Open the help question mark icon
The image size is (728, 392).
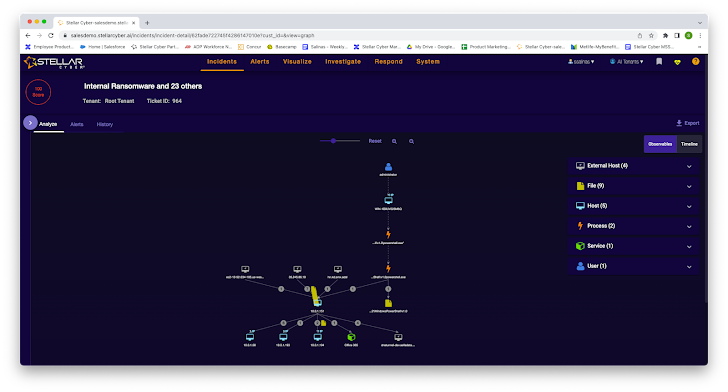coord(695,61)
